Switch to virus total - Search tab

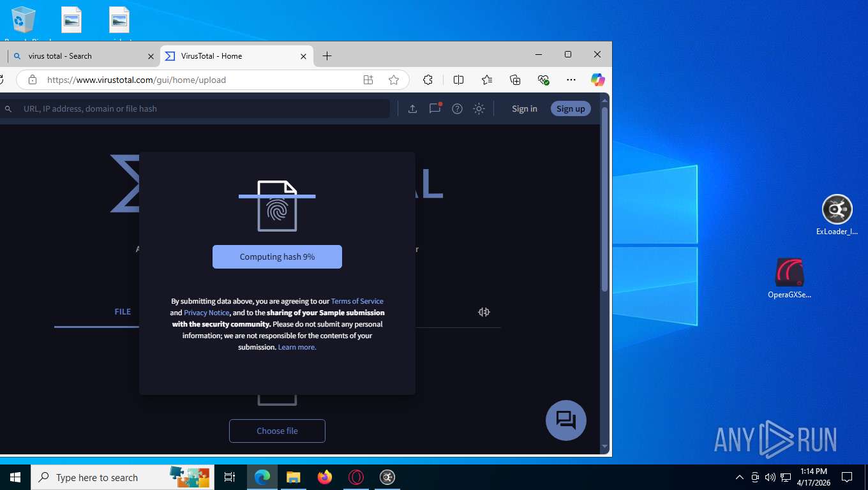(80, 56)
